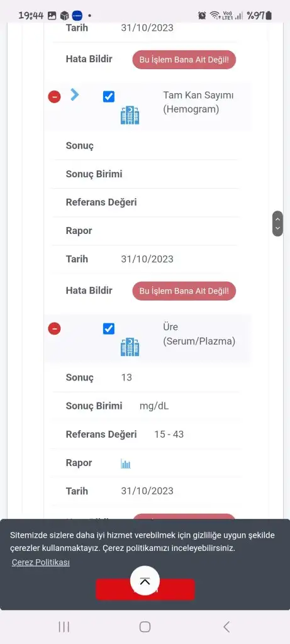Uncheck the Üre (Serum/Plazma) checkbox
Image resolution: width=290 pixels, height=644 pixels.
click(109, 328)
